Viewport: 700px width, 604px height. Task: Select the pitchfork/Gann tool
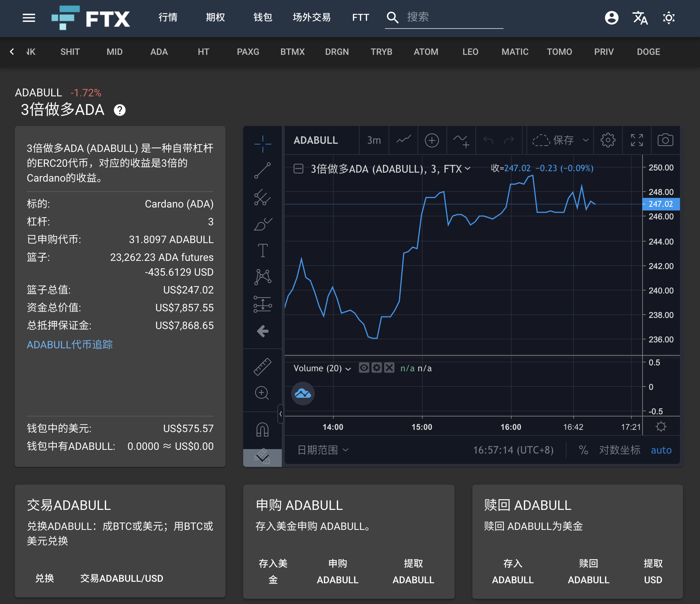[262, 197]
